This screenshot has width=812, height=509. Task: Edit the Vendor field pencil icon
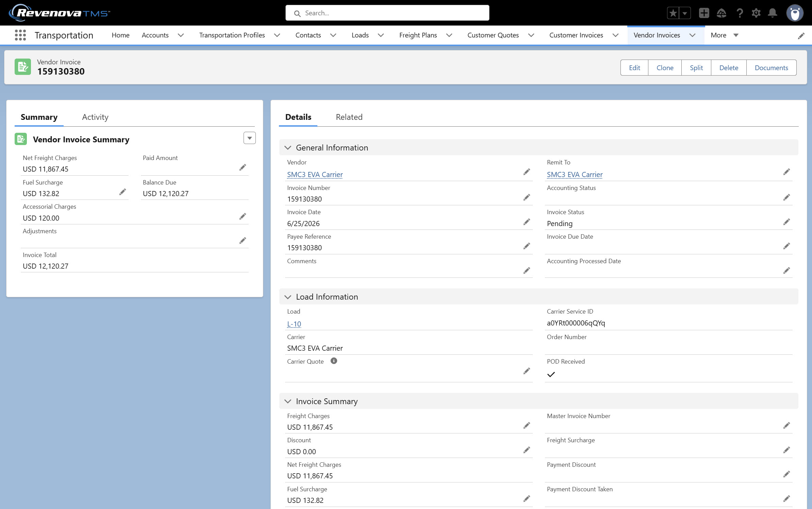(x=527, y=172)
